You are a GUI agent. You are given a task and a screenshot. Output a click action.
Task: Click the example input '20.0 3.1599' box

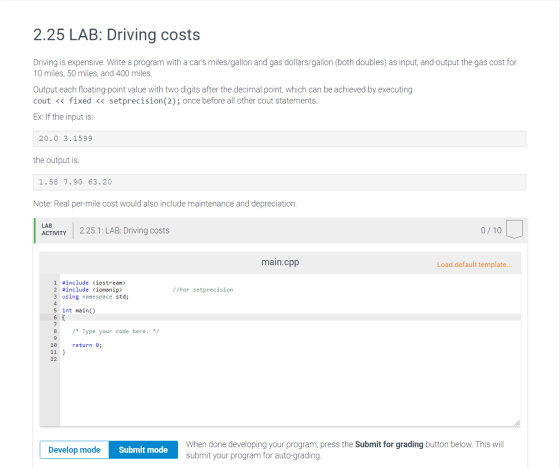point(279,139)
